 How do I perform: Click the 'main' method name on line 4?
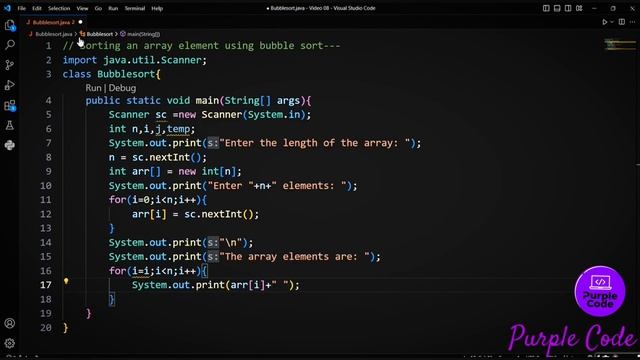tap(207, 101)
